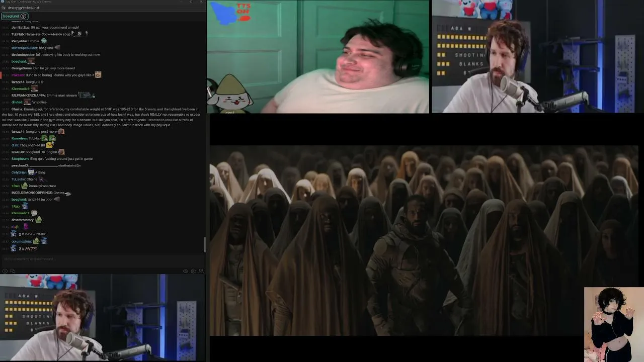Viewport: 644px width, 362px height.
Task: Click the chat scrollbar thumb
Action: (205, 245)
